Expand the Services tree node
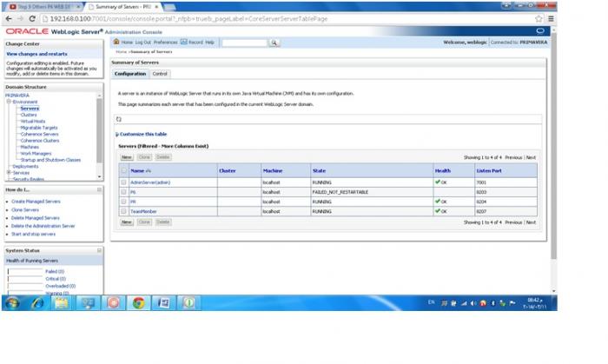The width and height of the screenshot is (608, 364). click(x=9, y=173)
